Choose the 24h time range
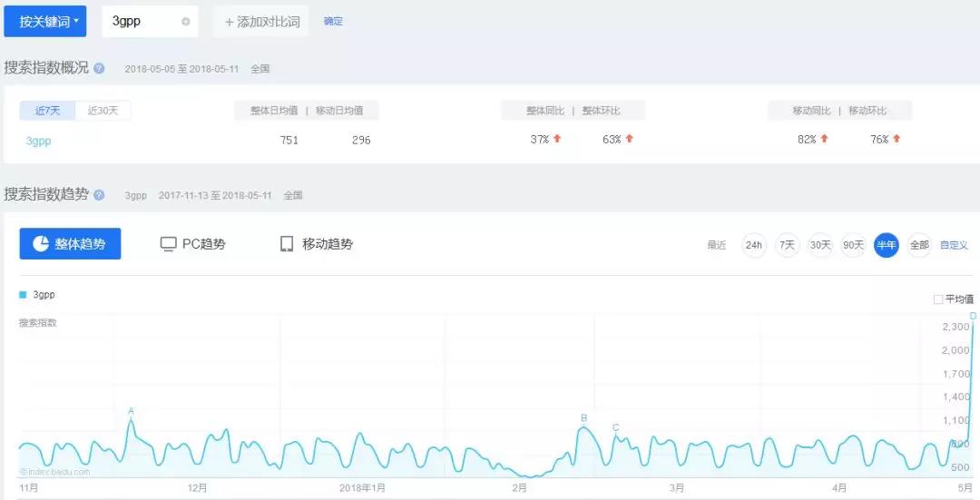 click(x=754, y=245)
